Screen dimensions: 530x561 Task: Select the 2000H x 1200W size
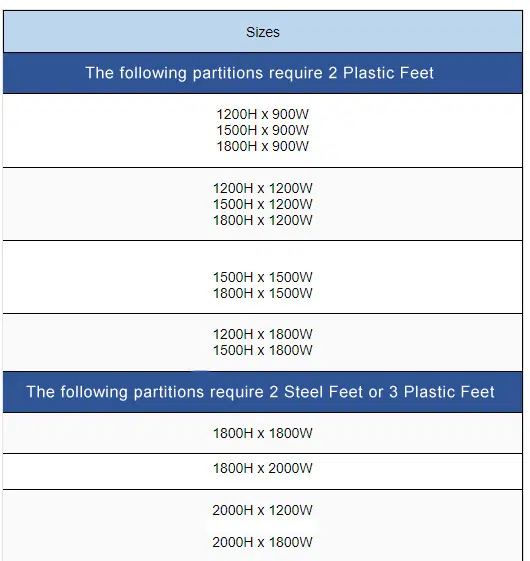pos(262,510)
